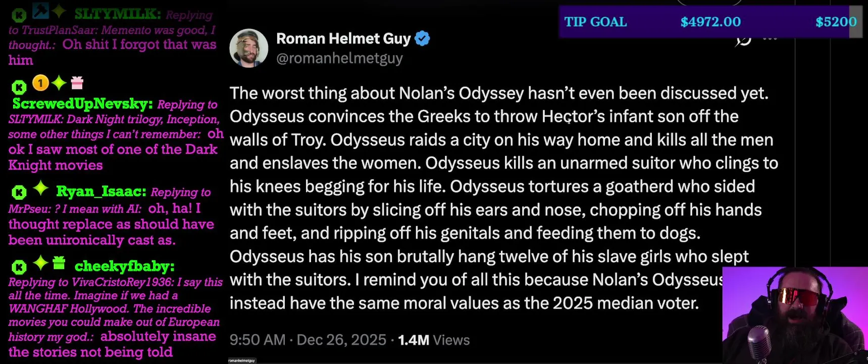The width and height of the screenshot is (868, 364).
Task: Click the TIP GOAL progress bar
Action: pyautogui.click(x=710, y=22)
